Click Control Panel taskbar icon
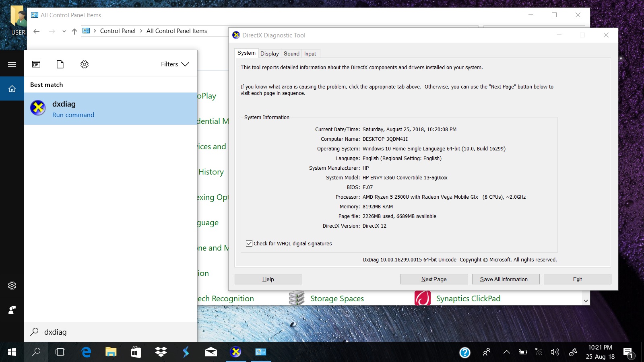 pos(261,352)
